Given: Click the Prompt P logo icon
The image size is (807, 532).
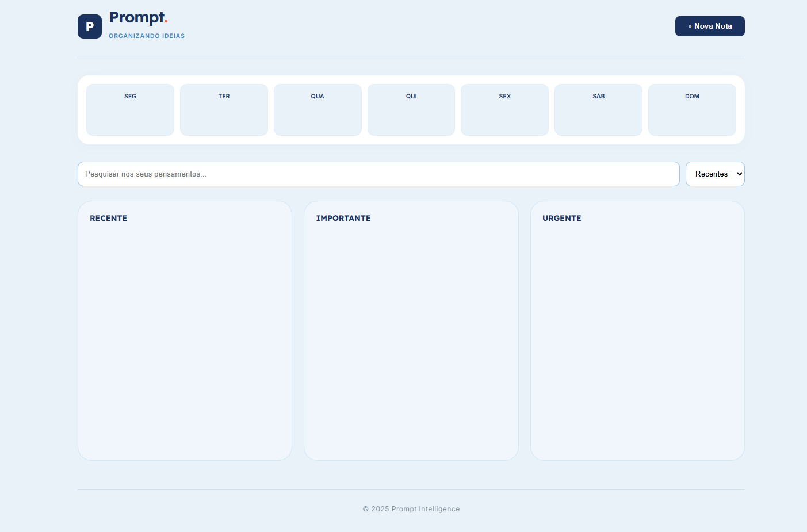Looking at the screenshot, I should tap(90, 26).
